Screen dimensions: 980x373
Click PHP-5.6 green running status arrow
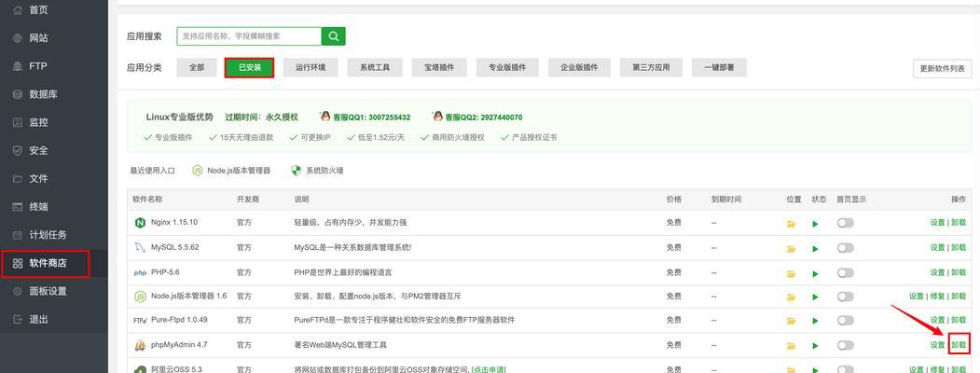(x=815, y=273)
